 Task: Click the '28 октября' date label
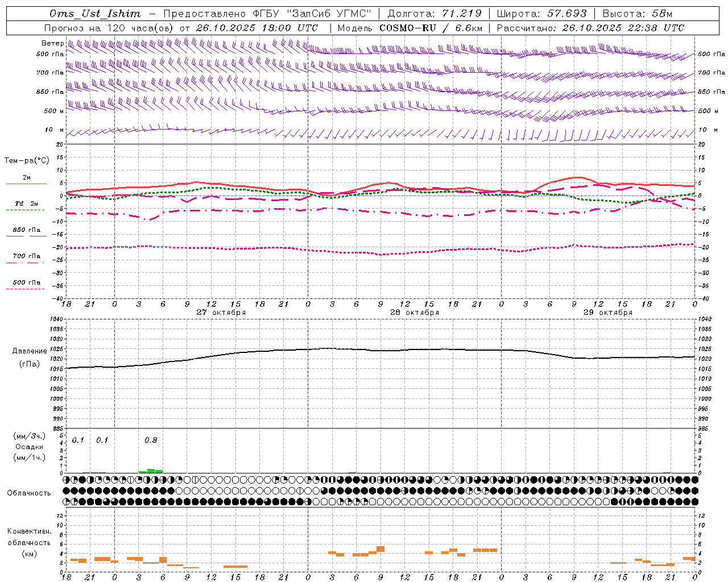pyautogui.click(x=415, y=313)
